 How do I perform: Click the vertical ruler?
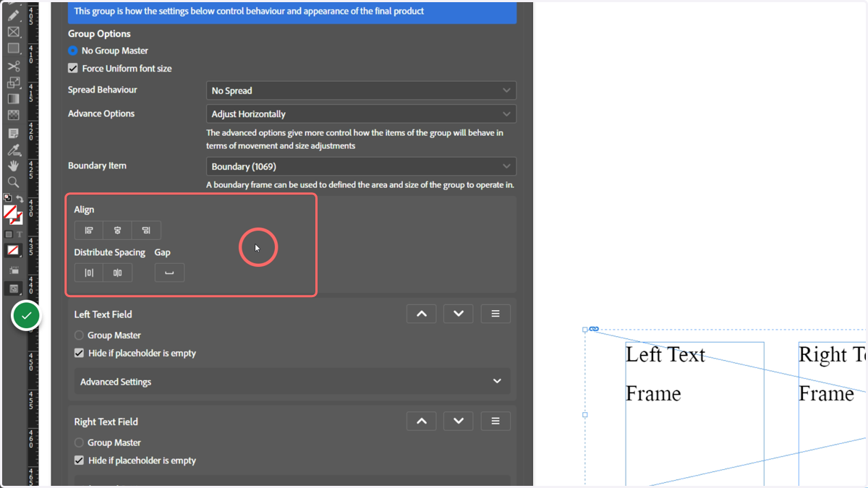[x=33, y=244]
